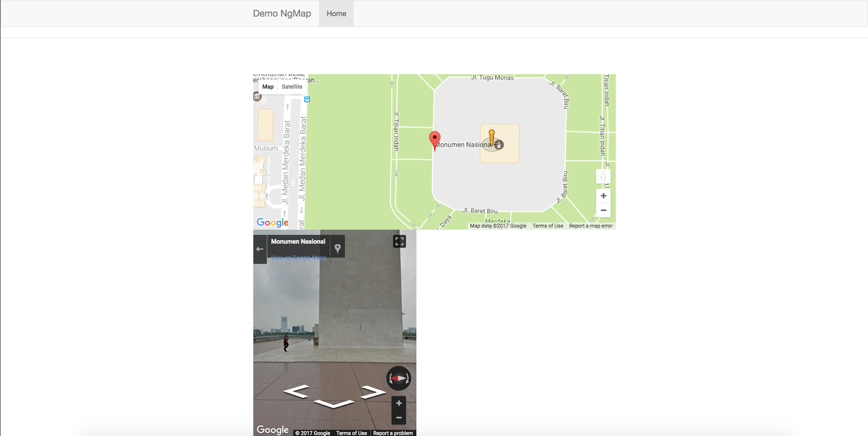Click the red location marker pin

[x=435, y=141]
